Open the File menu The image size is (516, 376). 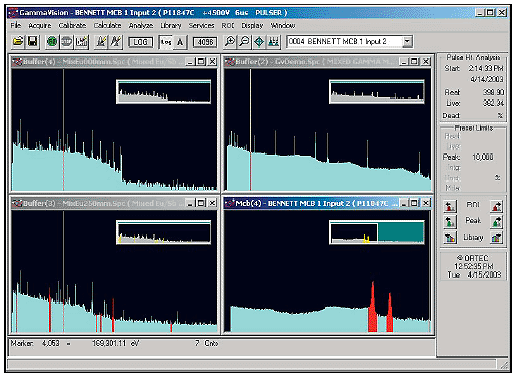tap(16, 25)
